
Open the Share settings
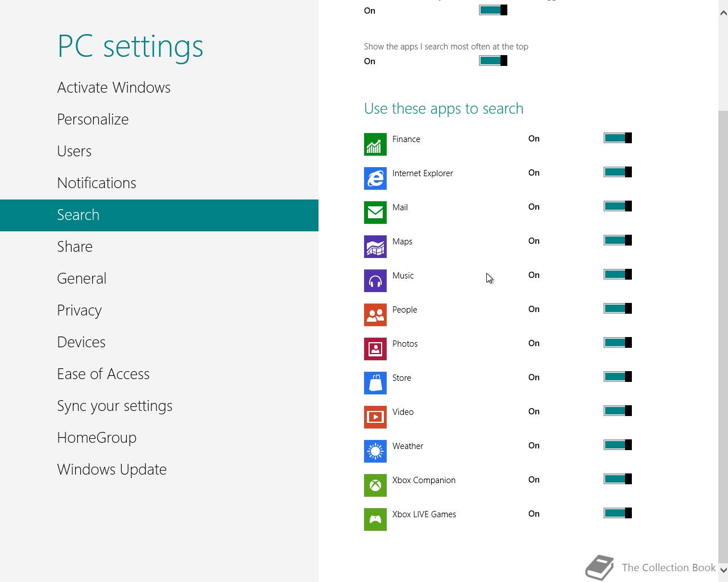tap(159, 247)
